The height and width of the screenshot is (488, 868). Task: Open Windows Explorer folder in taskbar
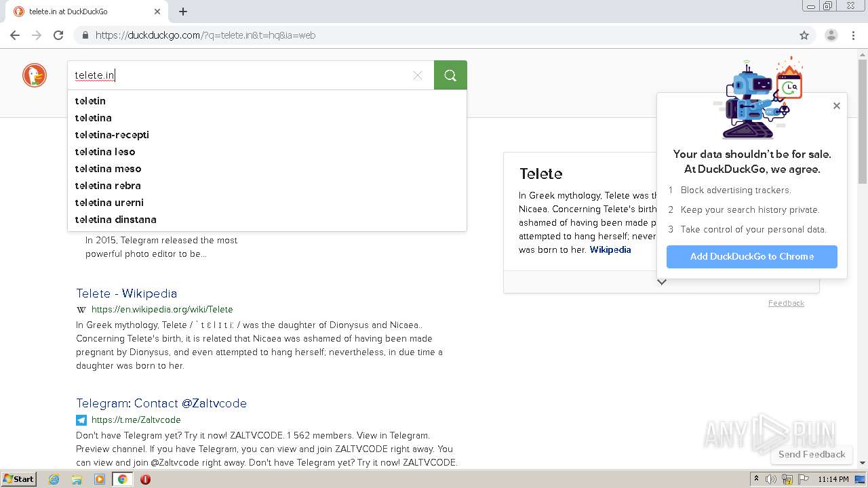pyautogui.click(x=77, y=479)
